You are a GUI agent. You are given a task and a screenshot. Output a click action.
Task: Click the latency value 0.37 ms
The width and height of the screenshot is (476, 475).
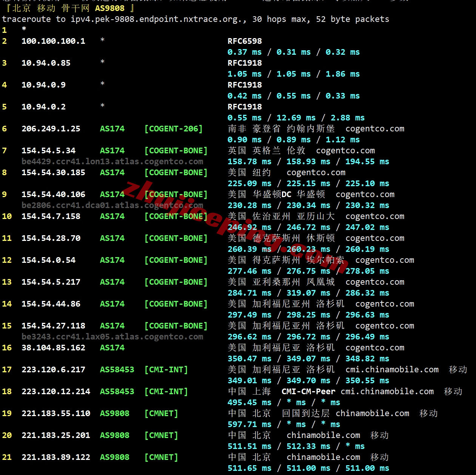pyautogui.click(x=245, y=52)
